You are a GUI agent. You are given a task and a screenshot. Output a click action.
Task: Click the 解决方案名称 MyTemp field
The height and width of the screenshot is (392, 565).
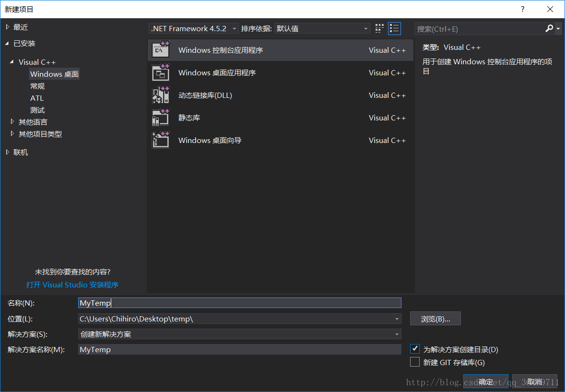240,349
